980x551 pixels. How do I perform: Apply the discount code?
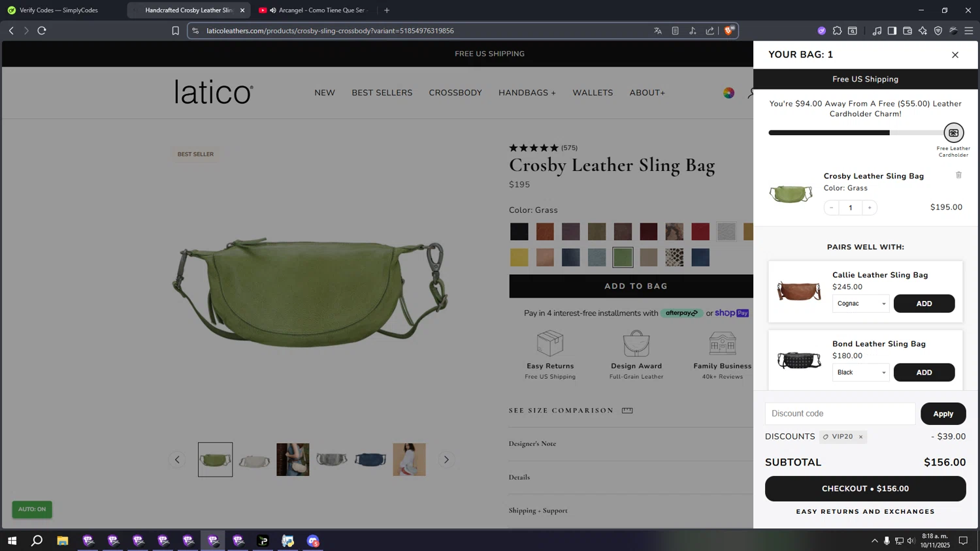(943, 414)
